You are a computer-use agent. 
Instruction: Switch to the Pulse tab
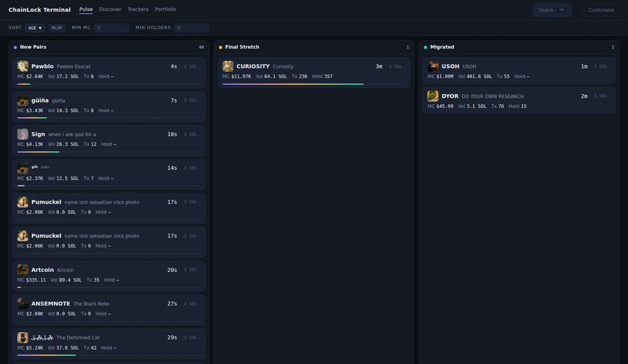[x=86, y=9]
